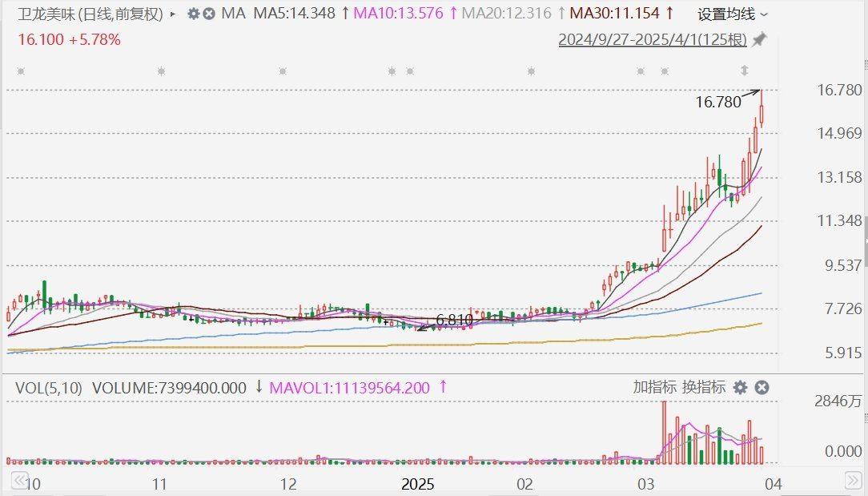Click the first event marker at top left
This screenshot has width=868, height=496.
(21, 71)
